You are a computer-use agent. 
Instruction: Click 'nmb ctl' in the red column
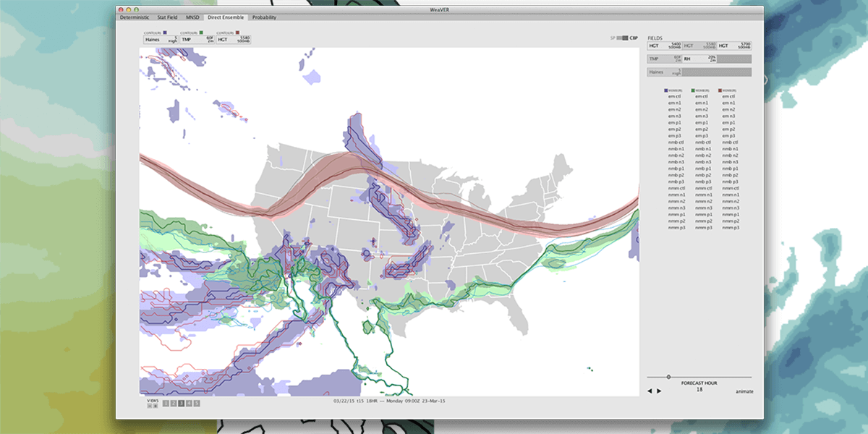point(729,142)
